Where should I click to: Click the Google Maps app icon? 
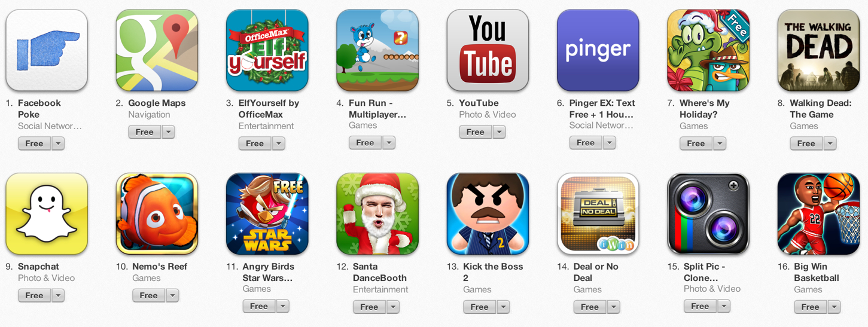pyautogui.click(x=157, y=50)
